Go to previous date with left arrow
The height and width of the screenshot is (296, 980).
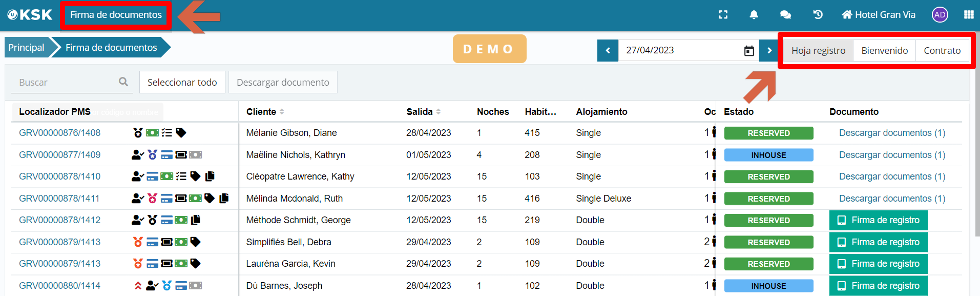(x=608, y=51)
